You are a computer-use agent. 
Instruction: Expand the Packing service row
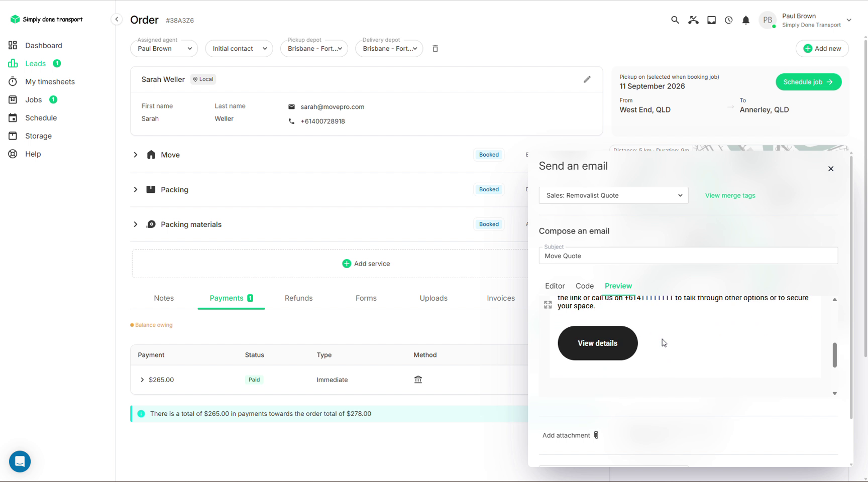[135, 189]
